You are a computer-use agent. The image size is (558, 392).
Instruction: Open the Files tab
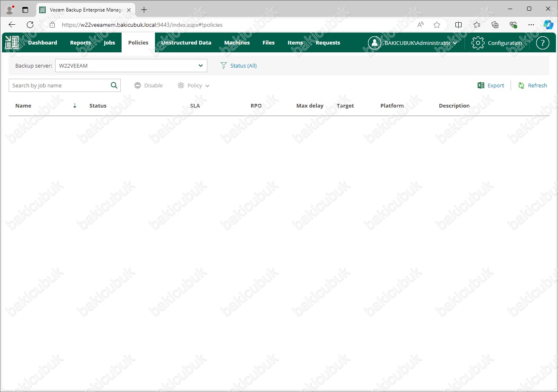(268, 42)
